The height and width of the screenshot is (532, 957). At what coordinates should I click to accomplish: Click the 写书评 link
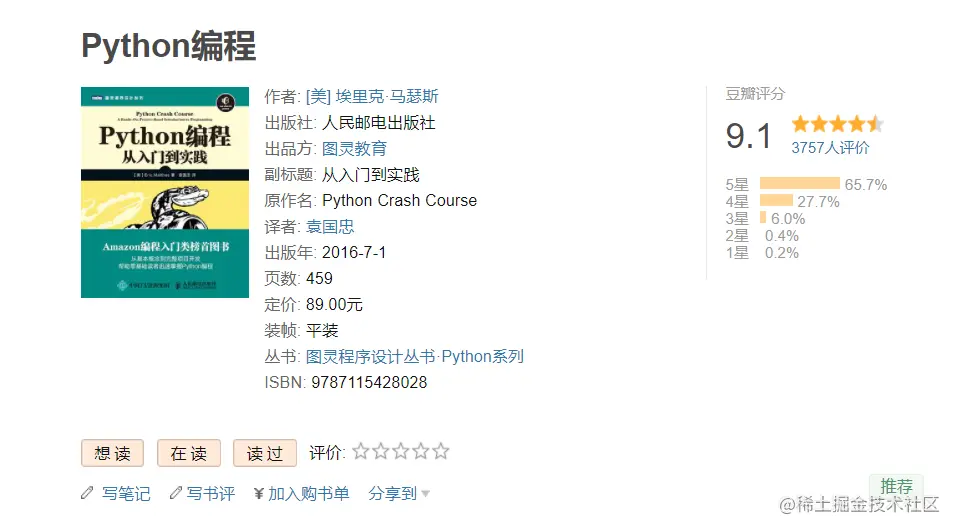click(211, 494)
